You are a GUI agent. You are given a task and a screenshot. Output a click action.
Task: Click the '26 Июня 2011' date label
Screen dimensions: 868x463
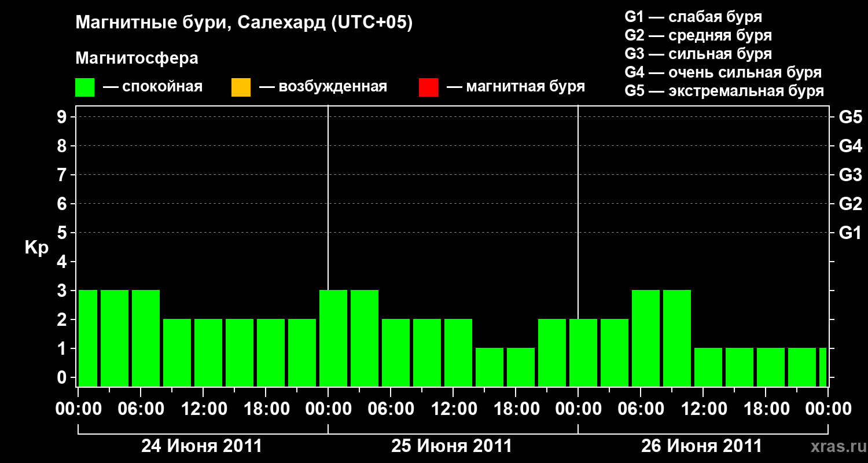(702, 446)
